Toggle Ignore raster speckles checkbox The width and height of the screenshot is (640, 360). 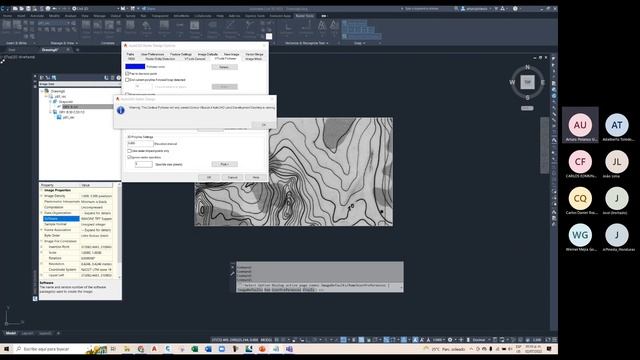(x=129, y=157)
